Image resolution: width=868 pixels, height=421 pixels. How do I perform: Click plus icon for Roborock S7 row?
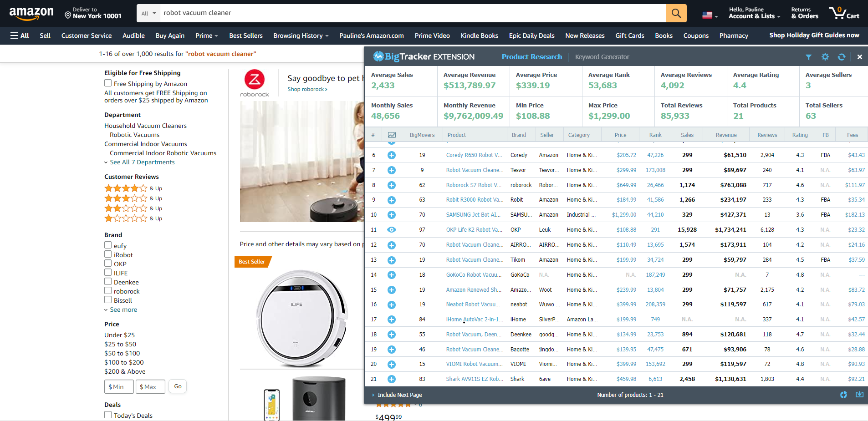coord(391,185)
